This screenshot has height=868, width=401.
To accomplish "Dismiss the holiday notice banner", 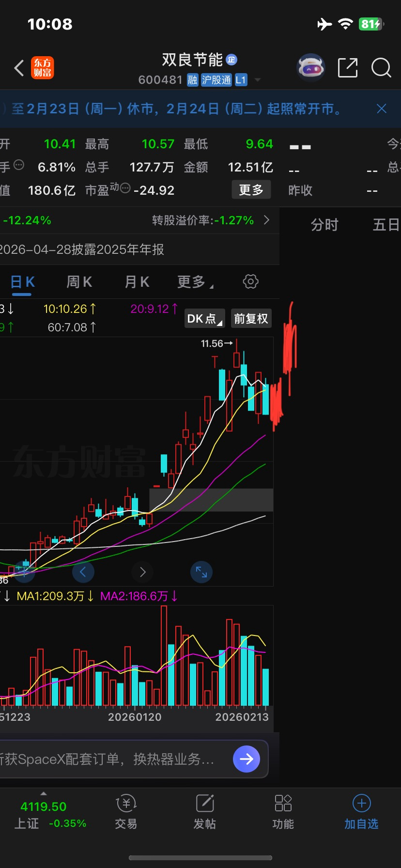I will click(382, 108).
